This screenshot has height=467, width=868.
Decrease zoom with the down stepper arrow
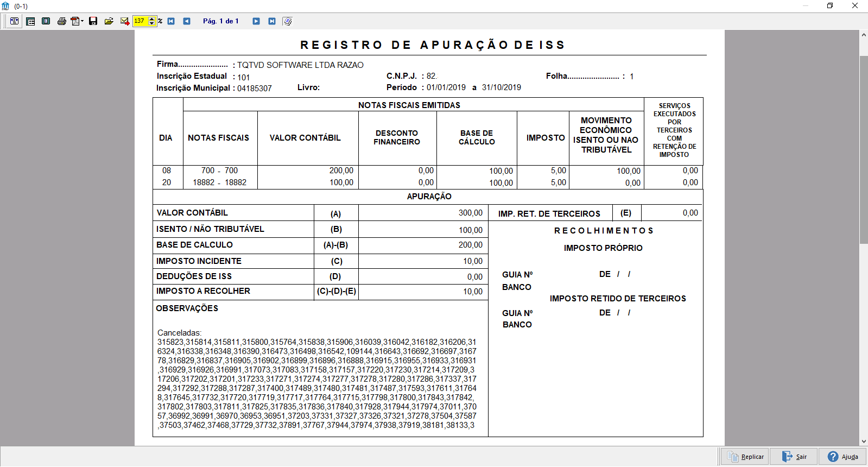pos(152,23)
